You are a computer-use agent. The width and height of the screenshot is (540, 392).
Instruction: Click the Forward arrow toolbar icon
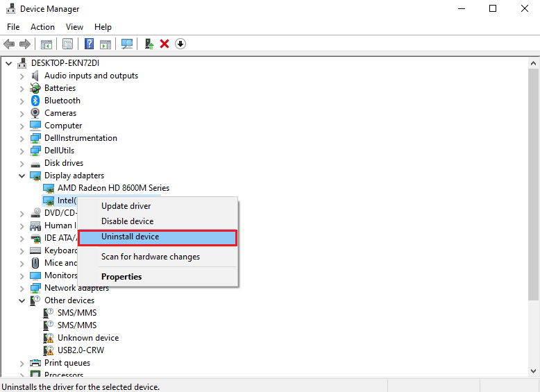(25, 44)
